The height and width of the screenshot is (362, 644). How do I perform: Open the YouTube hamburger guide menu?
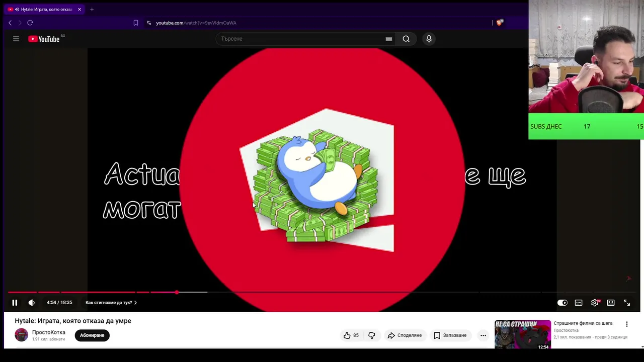coord(16,39)
